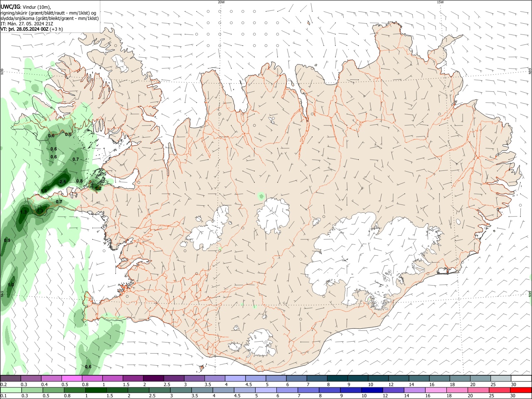This screenshot has height=399, width=532.
Task: Select the medium green 0.5 mm rain swatch
Action: (53, 390)
